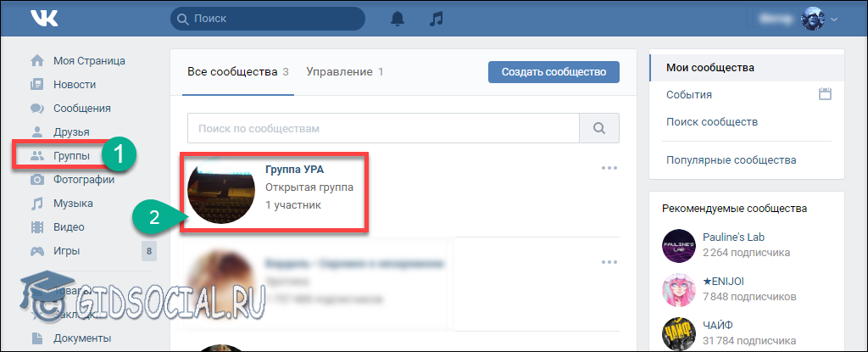Click the magnifier icon inside the header search
This screenshot has width=868, height=352.
183,19
